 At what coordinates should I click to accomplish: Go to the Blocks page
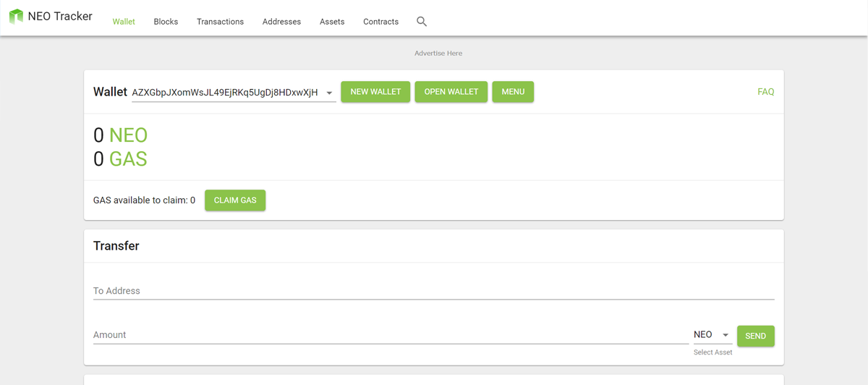[x=166, y=22]
